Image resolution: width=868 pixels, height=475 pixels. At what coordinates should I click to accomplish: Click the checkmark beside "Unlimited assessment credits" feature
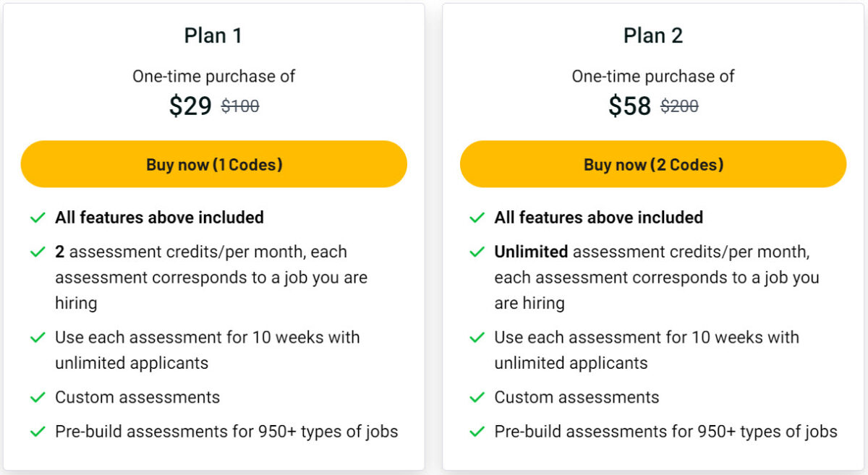click(x=477, y=252)
